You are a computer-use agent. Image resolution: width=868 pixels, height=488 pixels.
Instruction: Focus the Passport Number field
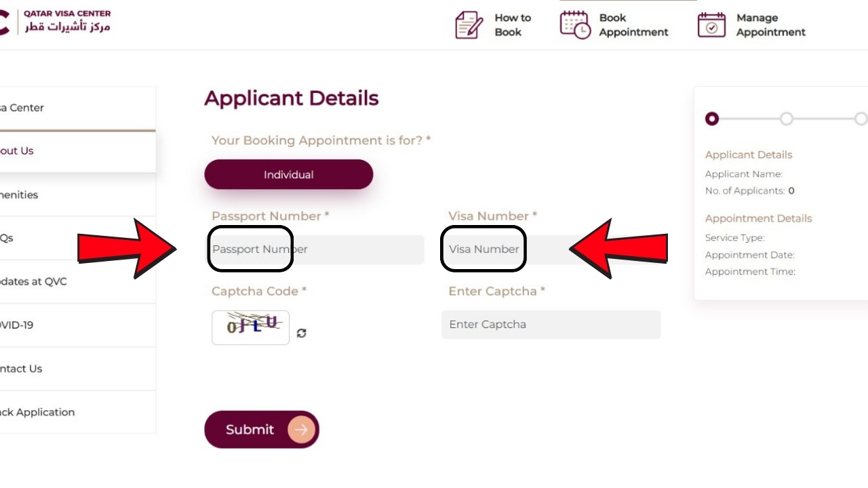[317, 249]
